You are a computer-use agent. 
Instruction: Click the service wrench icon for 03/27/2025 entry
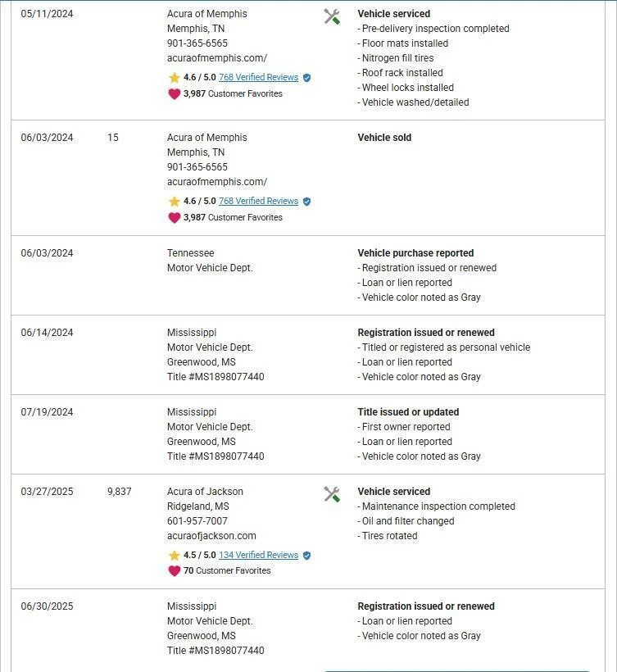click(x=332, y=494)
